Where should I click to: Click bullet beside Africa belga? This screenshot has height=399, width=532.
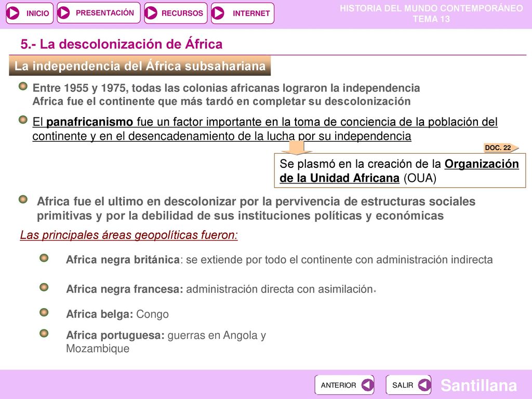pyautogui.click(x=44, y=312)
